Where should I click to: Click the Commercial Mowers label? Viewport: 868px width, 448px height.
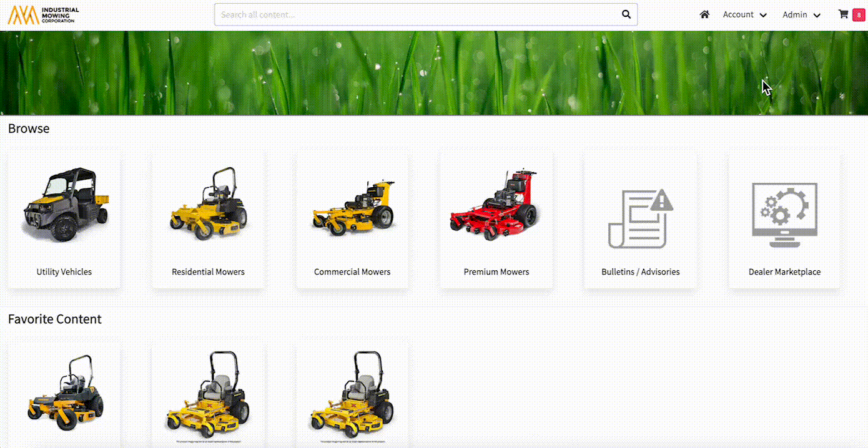click(x=352, y=272)
